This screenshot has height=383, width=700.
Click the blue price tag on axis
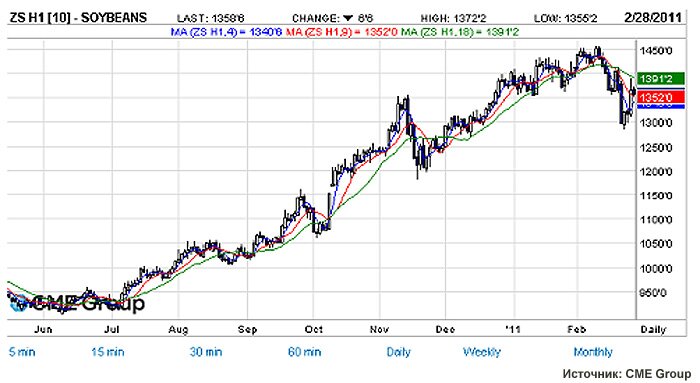[661, 106]
